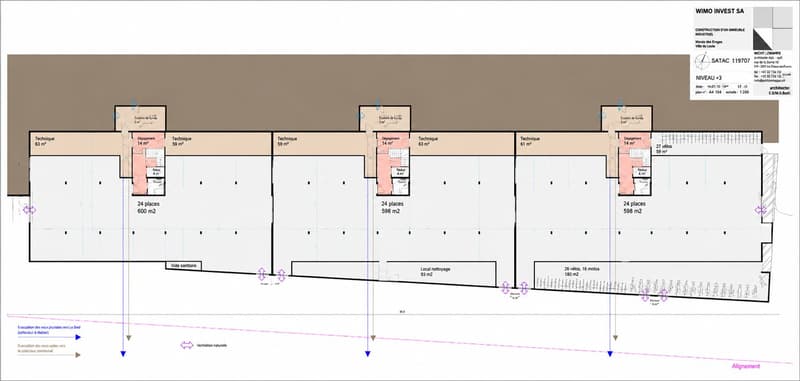
Task: Select the natural ventilation arrow on the left wall
Action: pyautogui.click(x=30, y=210)
